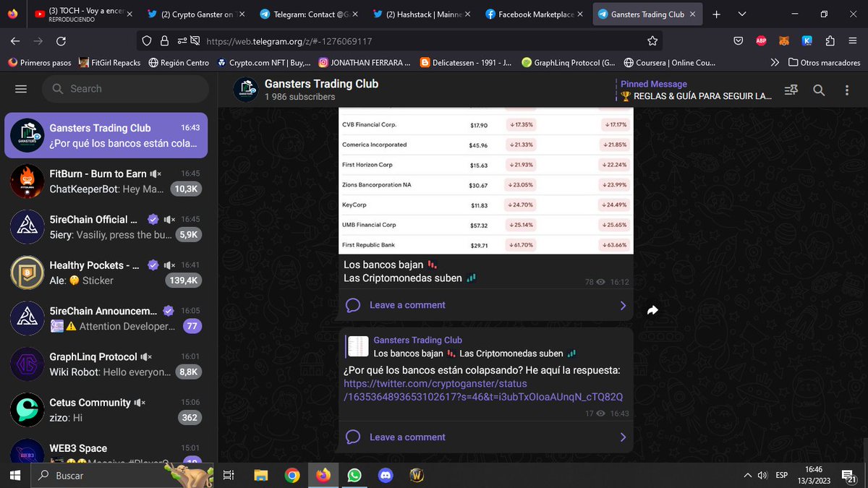Viewport: 868px width, 488px height.
Task: Close the Gansters Trading Club tab
Action: (x=692, y=14)
